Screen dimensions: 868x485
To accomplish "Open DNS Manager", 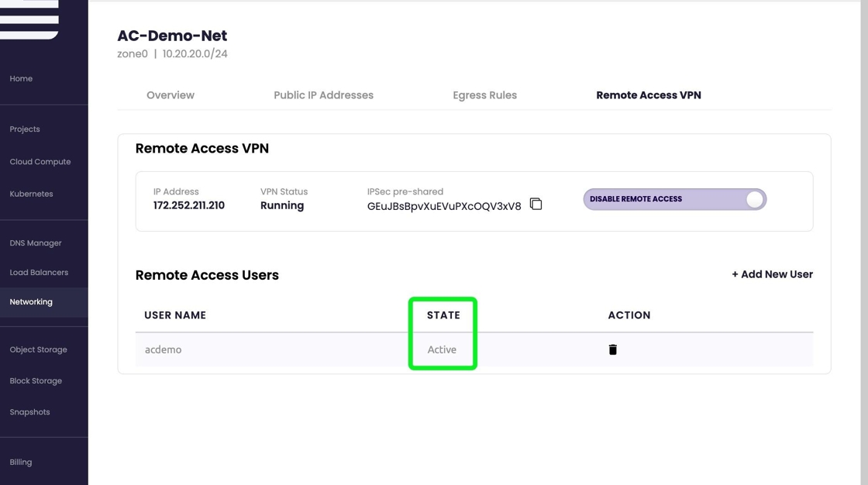I will [x=36, y=243].
